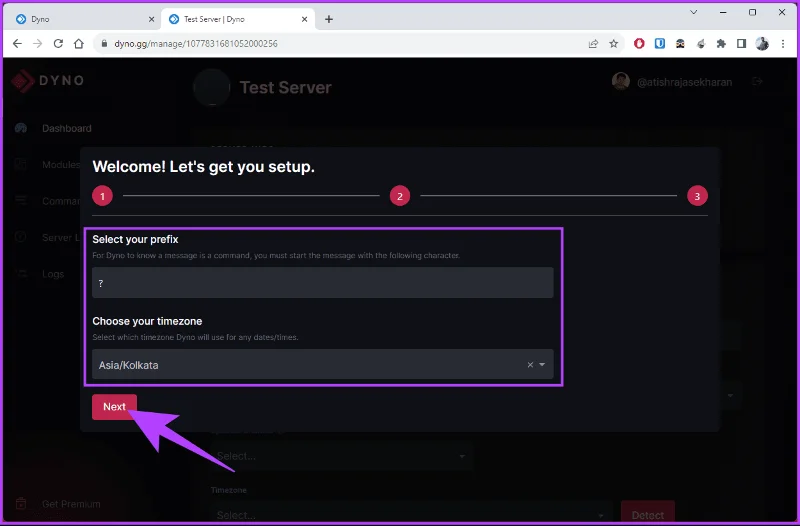Click the DYNO logo

tap(48, 81)
